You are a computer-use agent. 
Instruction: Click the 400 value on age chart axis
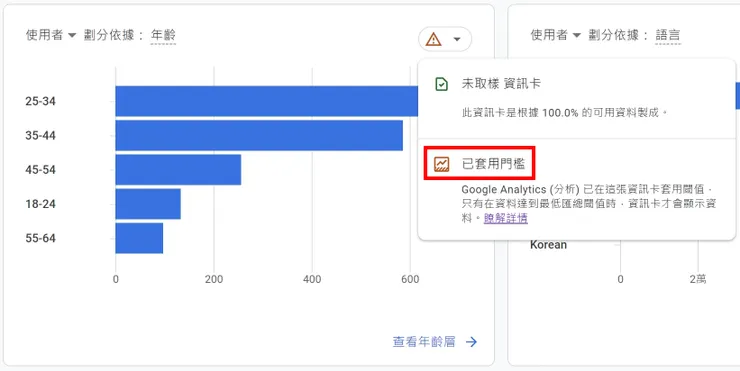[312, 279]
